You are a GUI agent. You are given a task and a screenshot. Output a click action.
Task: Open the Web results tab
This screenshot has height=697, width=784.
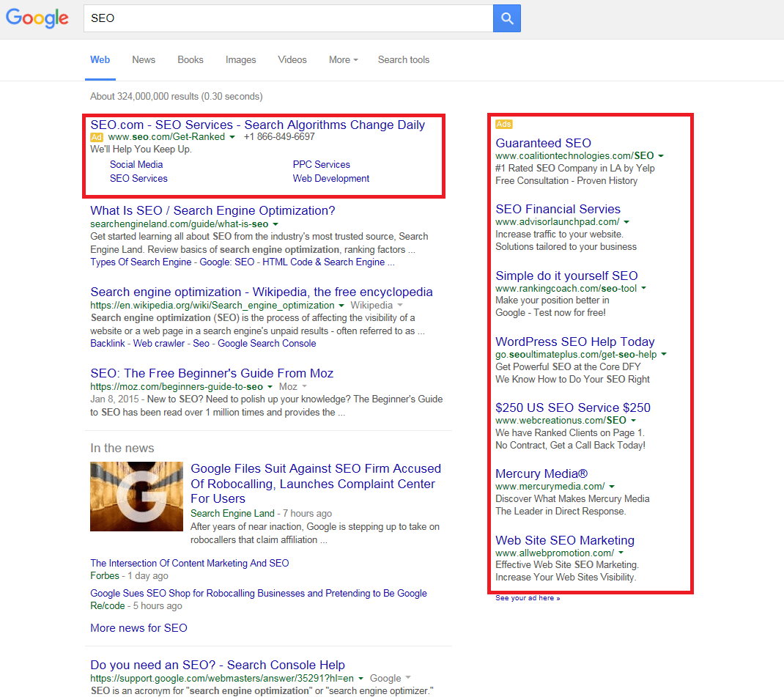pyautogui.click(x=100, y=59)
